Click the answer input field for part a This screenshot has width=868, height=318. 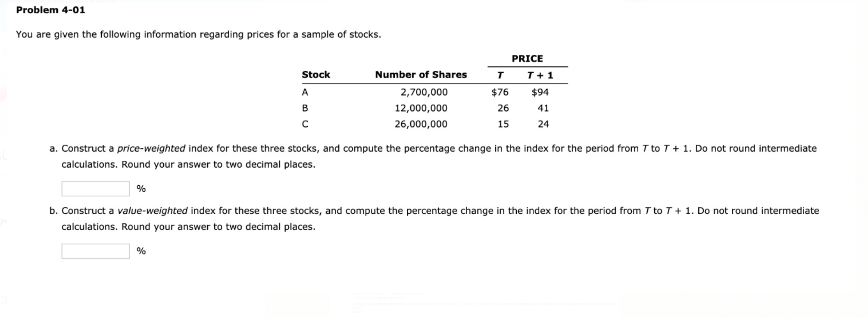pos(95,188)
